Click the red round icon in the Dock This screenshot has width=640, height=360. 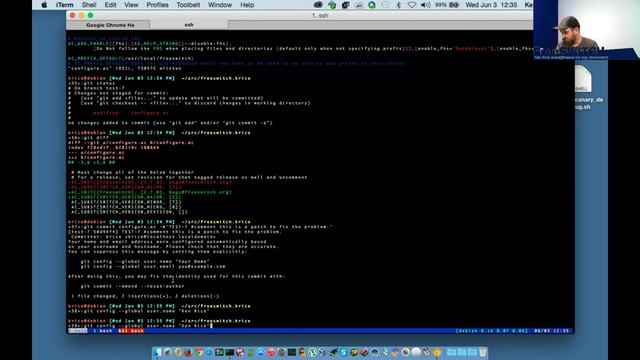tap(271, 352)
